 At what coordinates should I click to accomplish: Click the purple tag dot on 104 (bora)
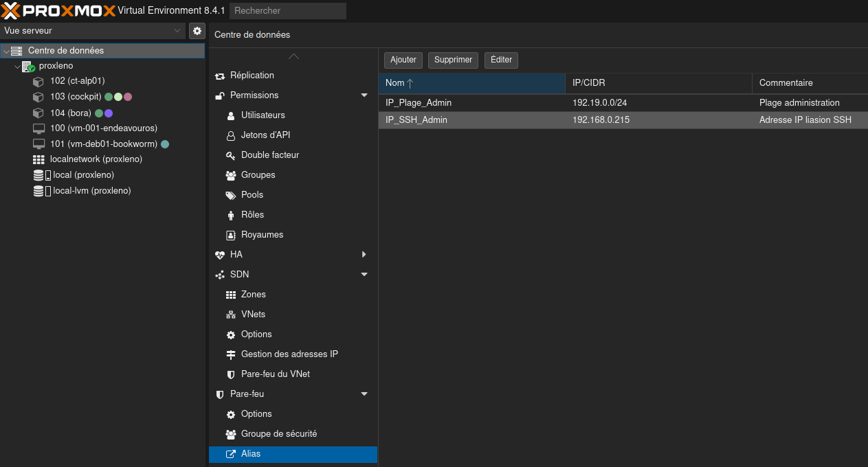109,113
